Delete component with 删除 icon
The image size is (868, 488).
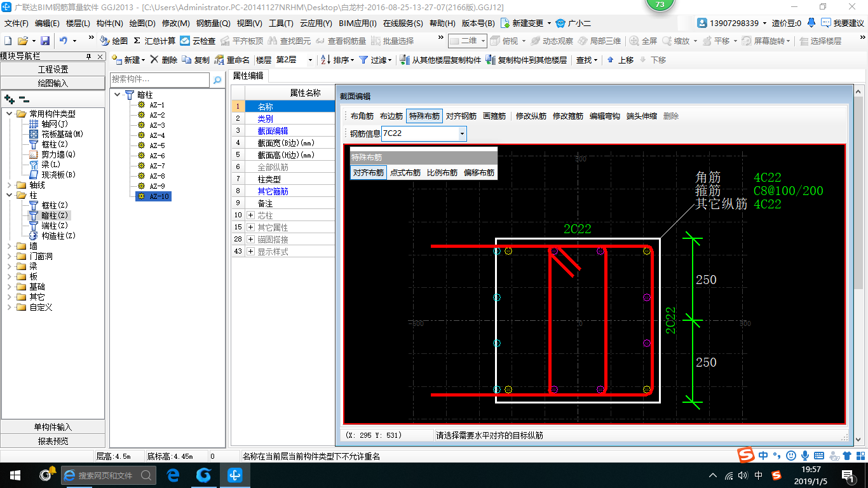(164, 60)
